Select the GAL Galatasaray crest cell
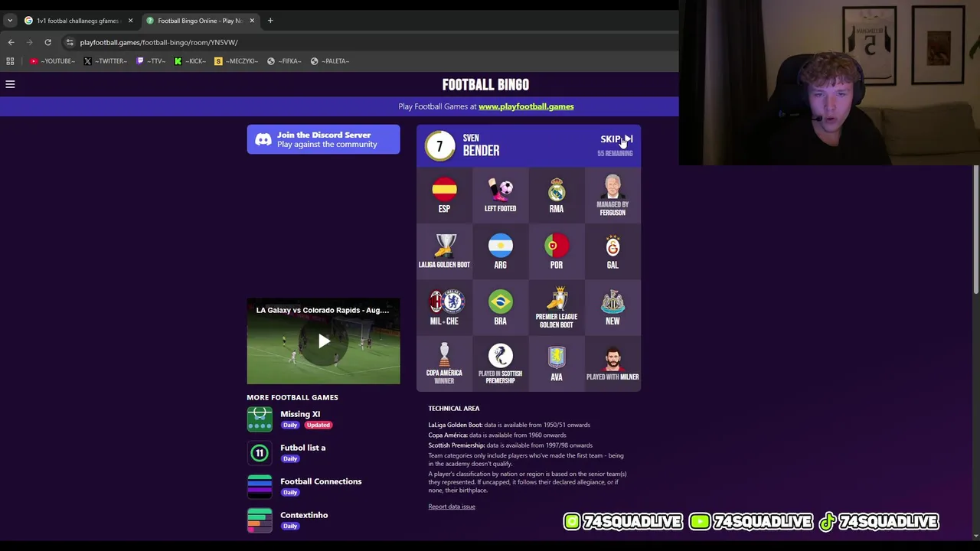980x551 pixels. (612, 251)
